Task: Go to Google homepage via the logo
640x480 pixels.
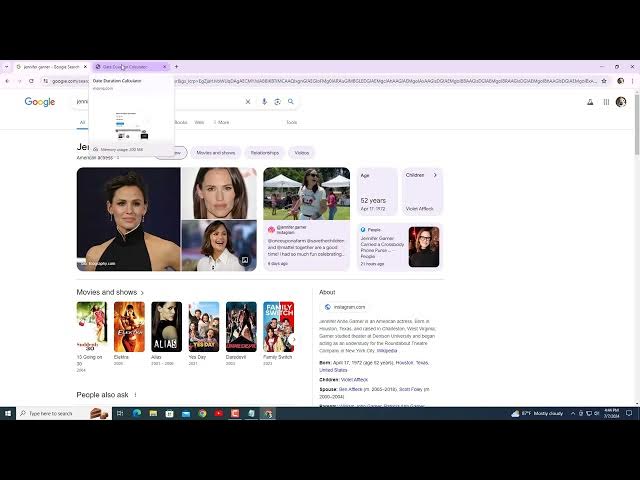Action: pos(40,102)
